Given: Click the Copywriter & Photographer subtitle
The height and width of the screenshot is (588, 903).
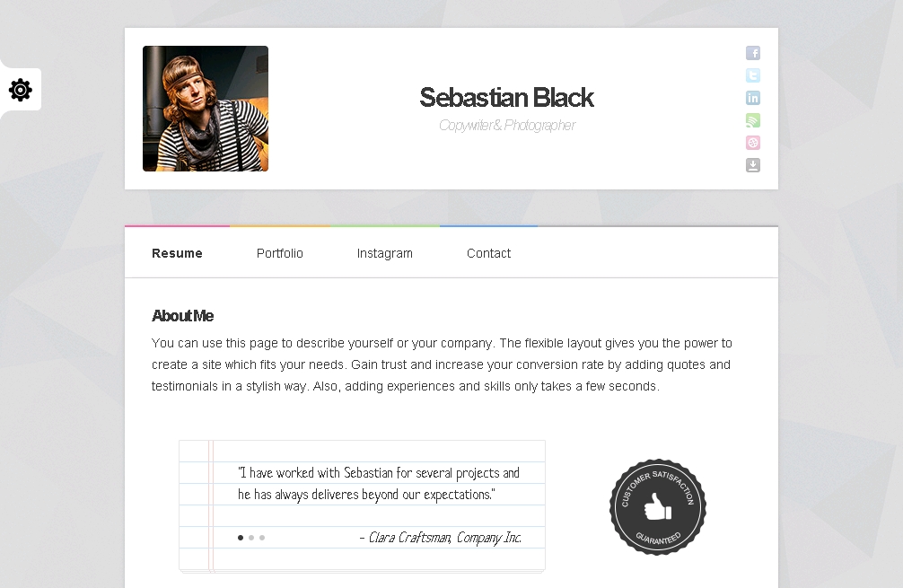Looking at the screenshot, I should [507, 126].
